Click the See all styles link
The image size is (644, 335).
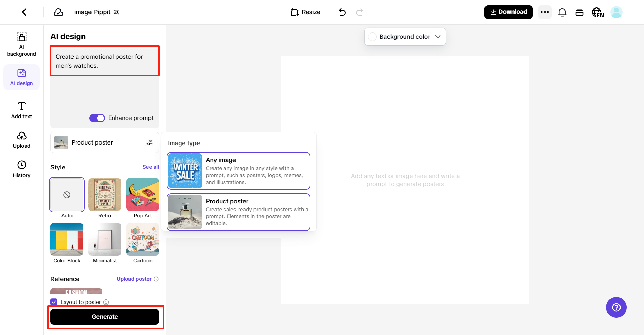click(151, 167)
